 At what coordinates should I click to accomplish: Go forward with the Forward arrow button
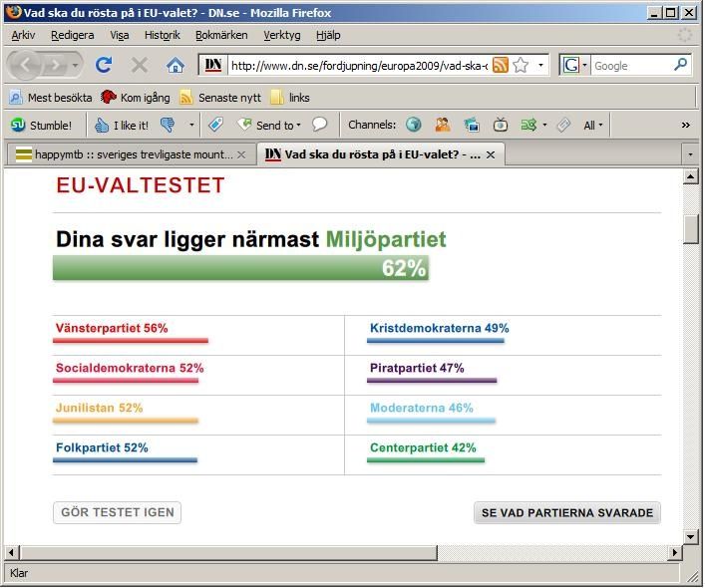pos(55,66)
